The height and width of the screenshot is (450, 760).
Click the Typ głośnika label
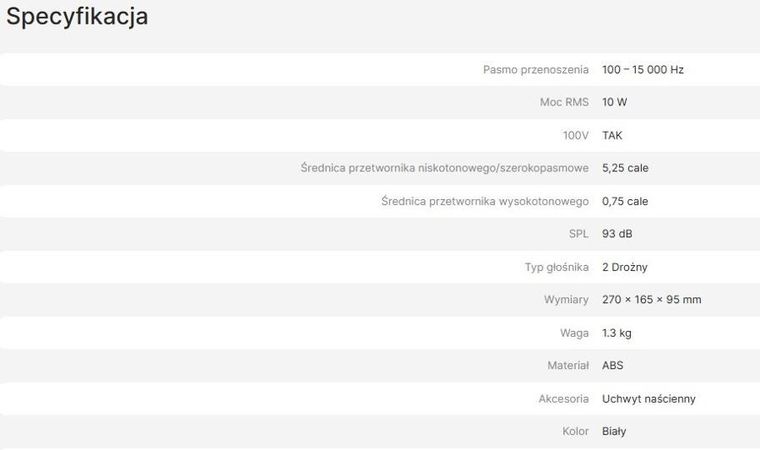tap(556, 267)
